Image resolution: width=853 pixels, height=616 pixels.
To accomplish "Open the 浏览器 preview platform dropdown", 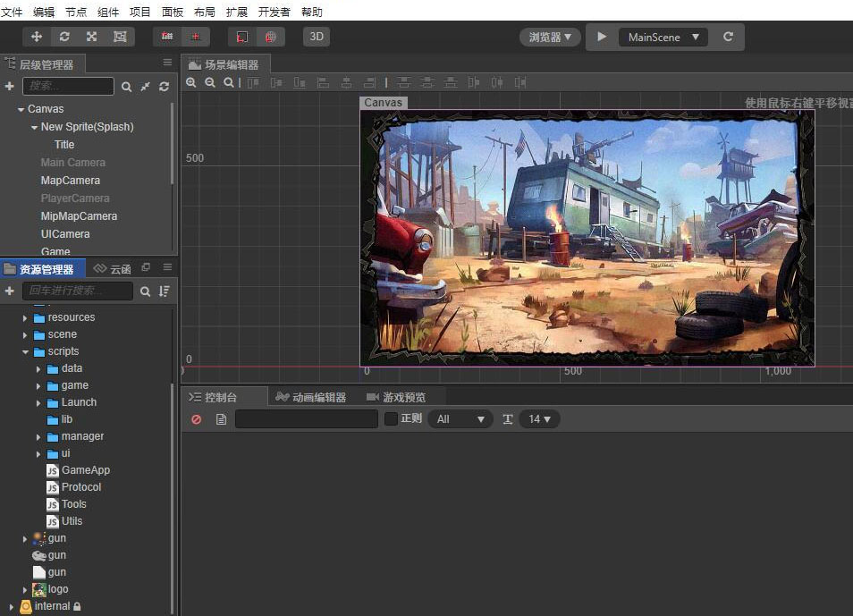I will coord(549,38).
